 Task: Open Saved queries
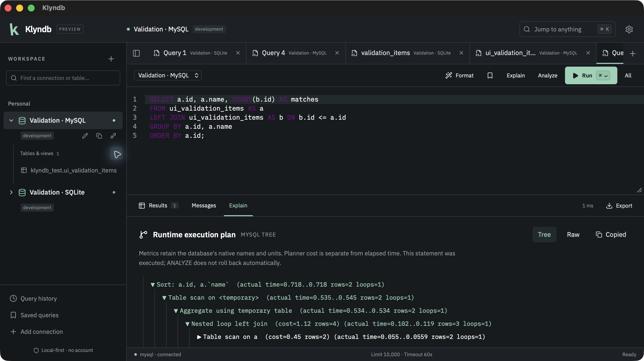click(x=34, y=315)
